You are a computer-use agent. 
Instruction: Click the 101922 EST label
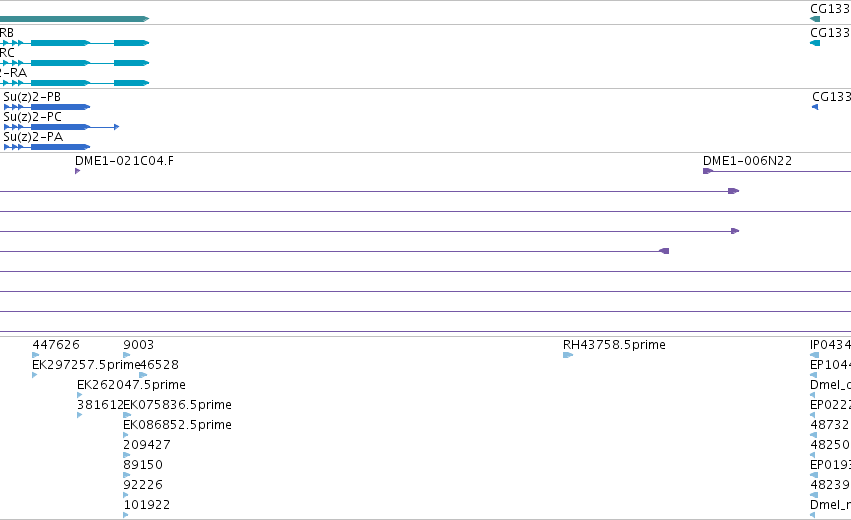tap(147, 505)
